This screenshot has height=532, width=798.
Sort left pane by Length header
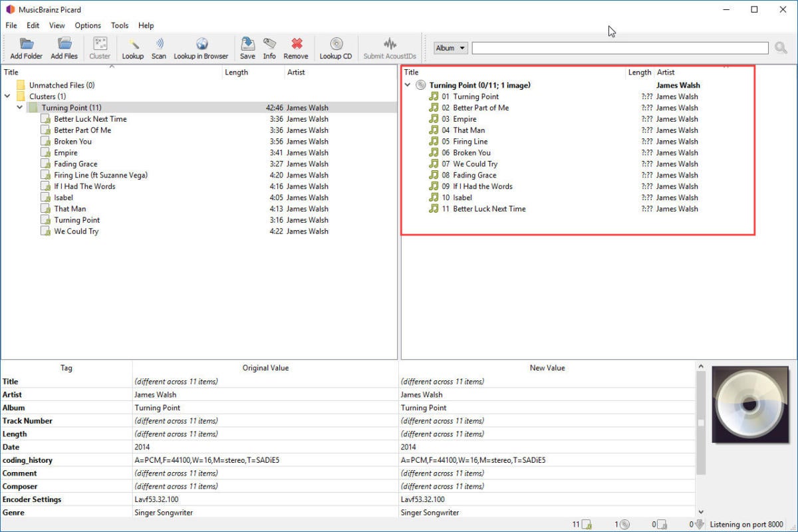[253, 72]
